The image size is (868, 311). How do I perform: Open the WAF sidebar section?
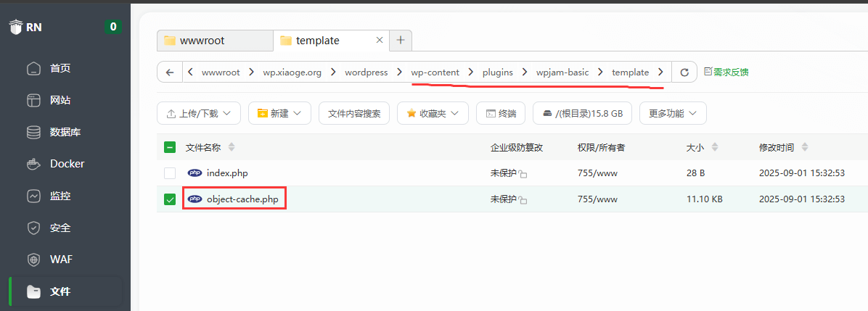[x=61, y=260]
